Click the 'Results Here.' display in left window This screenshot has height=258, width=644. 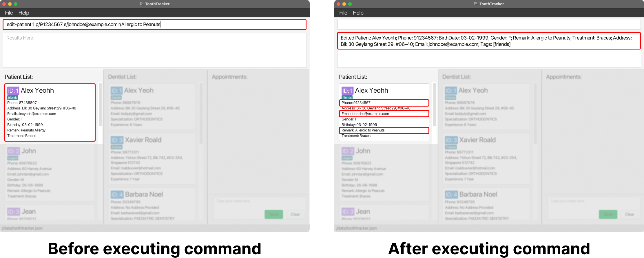pyautogui.click(x=155, y=50)
